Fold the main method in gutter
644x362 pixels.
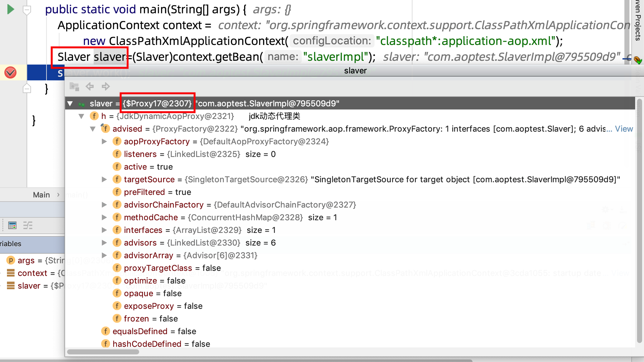click(x=27, y=10)
